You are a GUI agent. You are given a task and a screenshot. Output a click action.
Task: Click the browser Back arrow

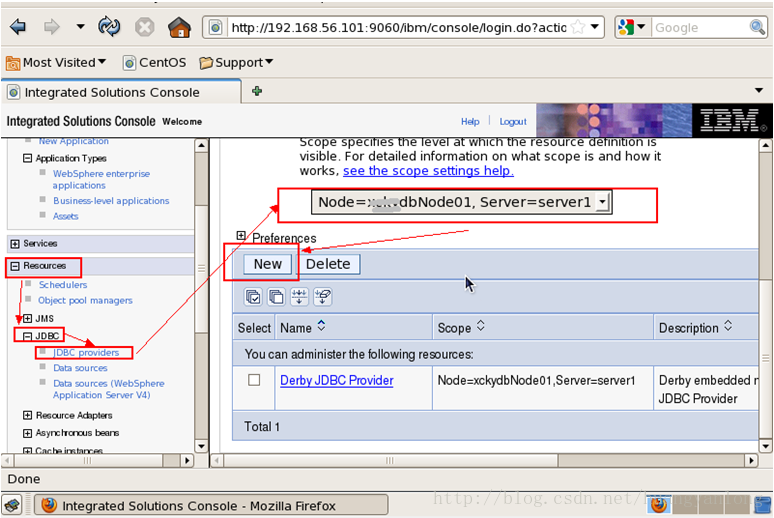[18, 27]
